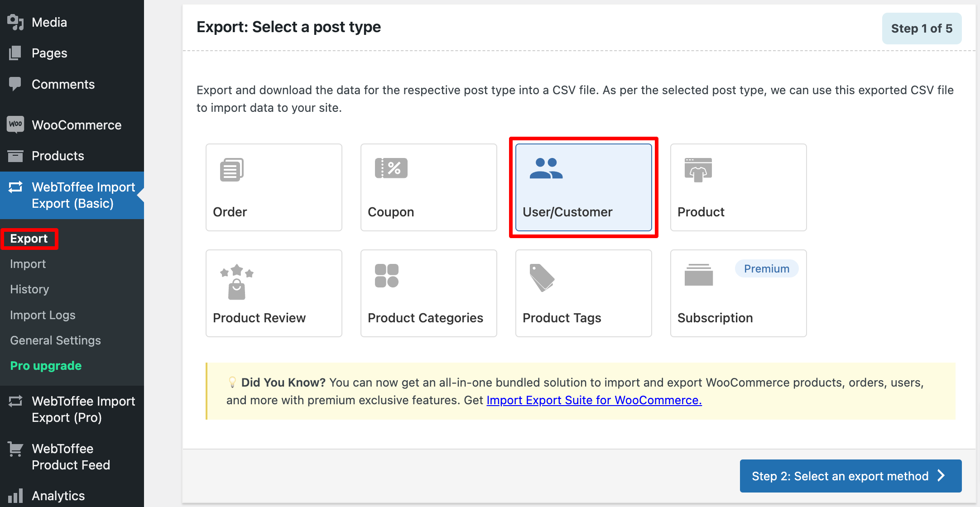Go to Comments in sidebar
This screenshot has height=507, width=980.
pyautogui.click(x=72, y=84)
